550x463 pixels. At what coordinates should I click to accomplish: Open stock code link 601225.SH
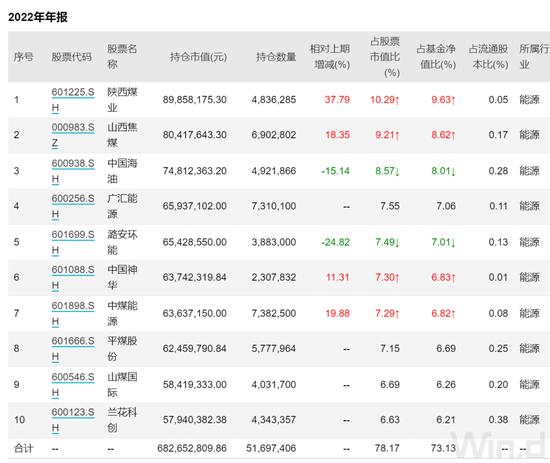73,100
